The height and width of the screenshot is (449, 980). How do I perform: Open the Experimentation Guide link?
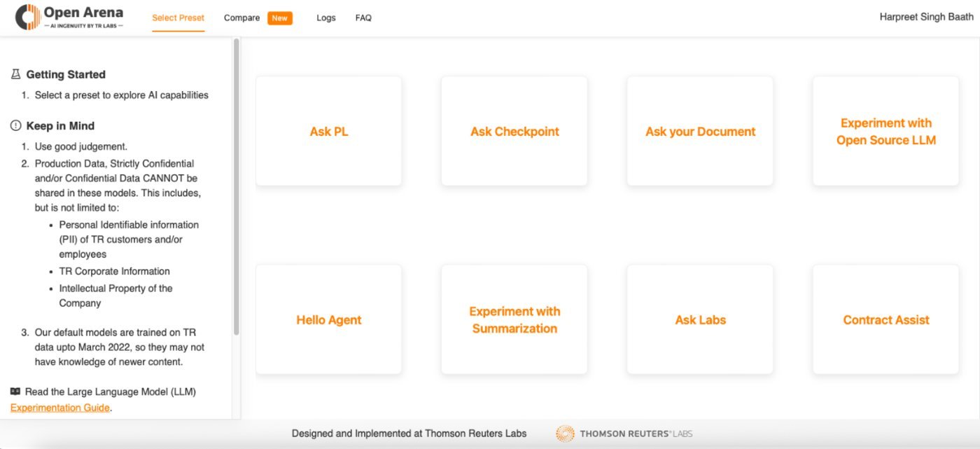(60, 408)
